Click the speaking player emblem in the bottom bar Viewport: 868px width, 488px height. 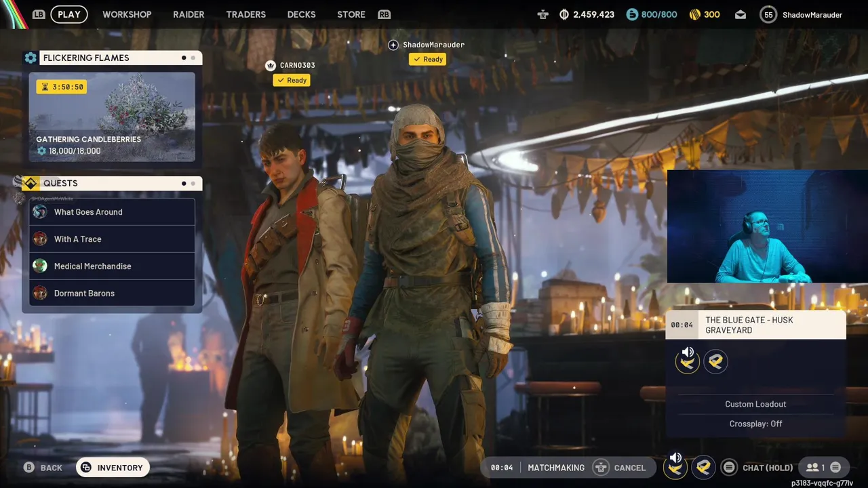pyautogui.click(x=675, y=466)
